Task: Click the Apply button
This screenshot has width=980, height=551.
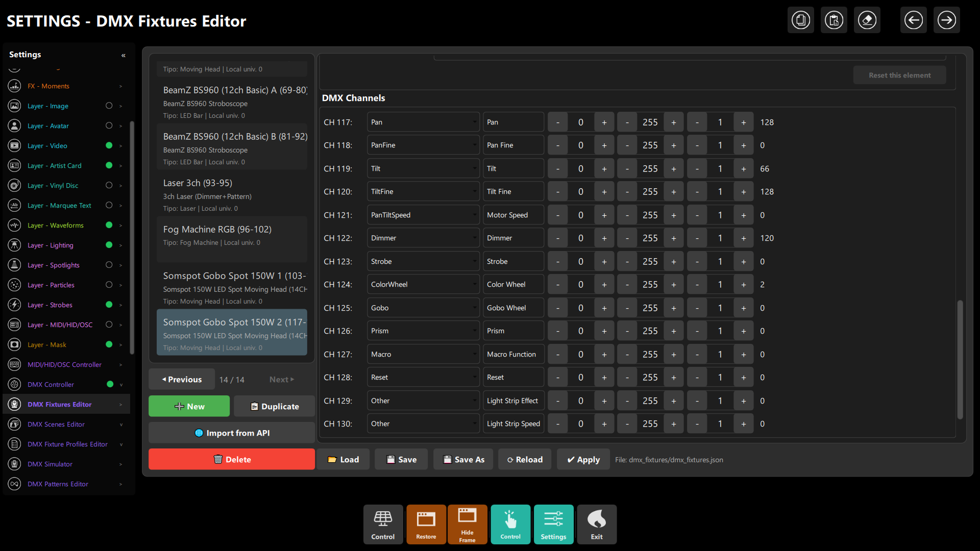Action: coord(583,460)
